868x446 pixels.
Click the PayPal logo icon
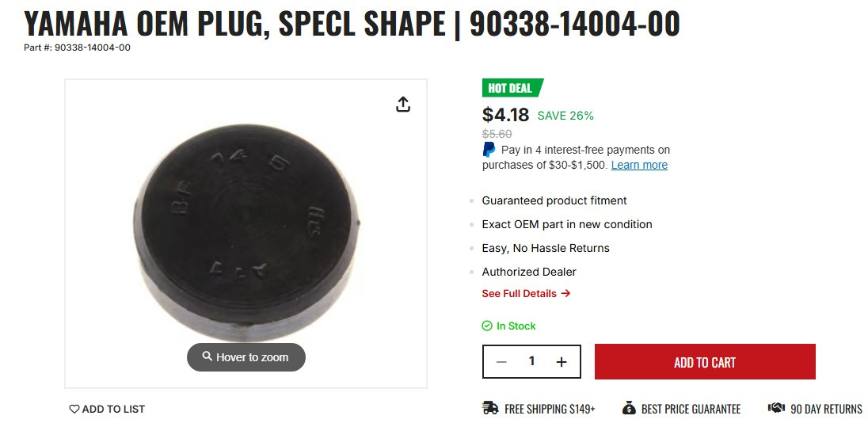[489, 150]
